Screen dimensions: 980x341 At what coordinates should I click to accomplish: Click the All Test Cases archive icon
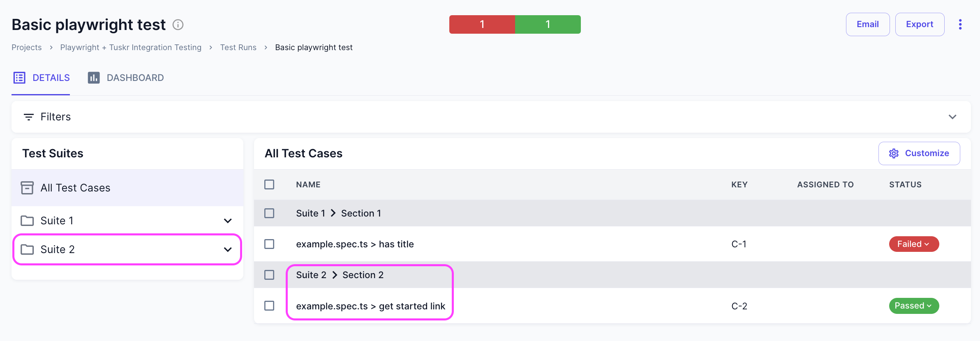[x=27, y=188]
